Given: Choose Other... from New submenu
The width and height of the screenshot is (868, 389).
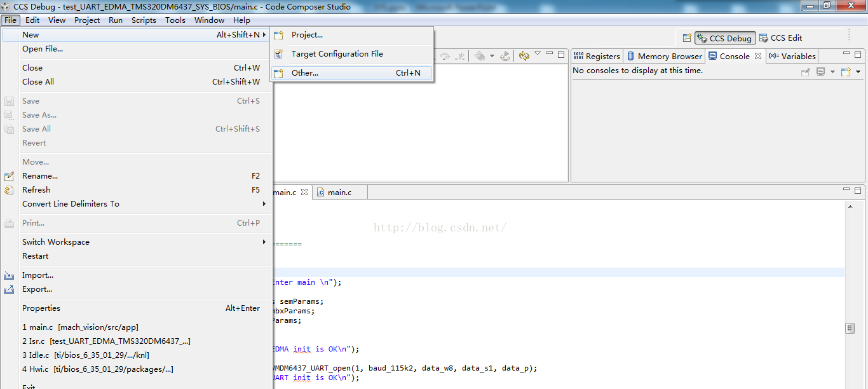Looking at the screenshot, I should [352, 73].
